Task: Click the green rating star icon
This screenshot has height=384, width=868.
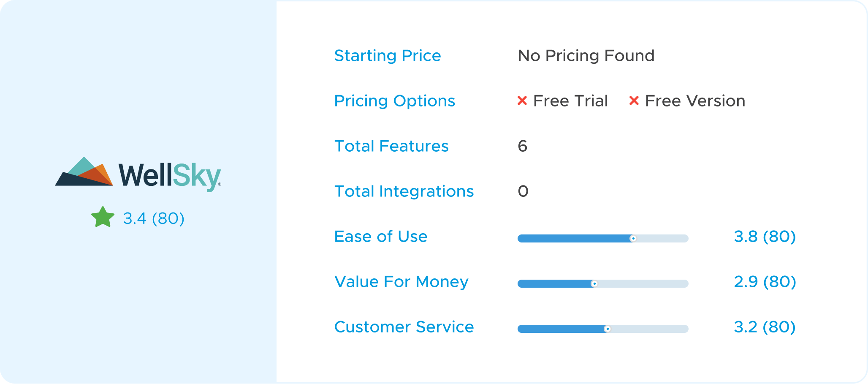Action: click(x=103, y=218)
